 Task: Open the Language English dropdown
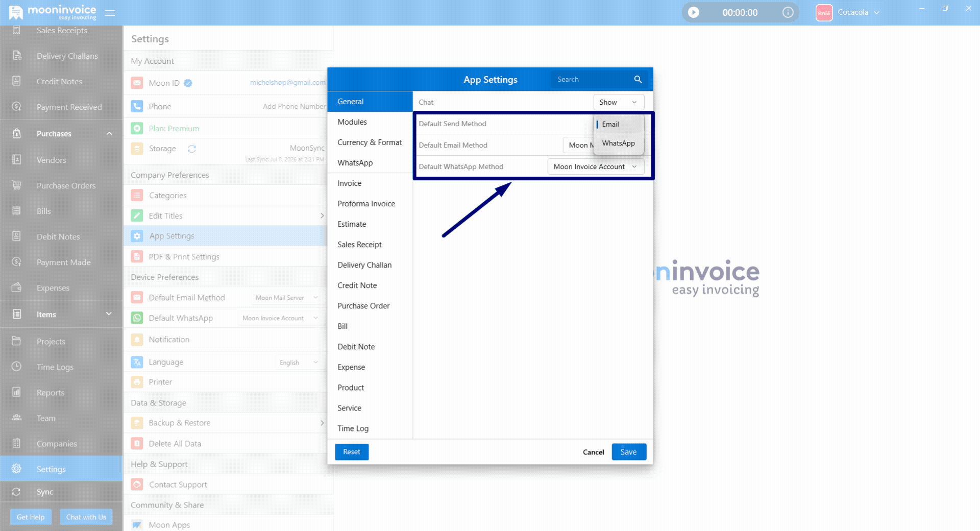click(299, 362)
